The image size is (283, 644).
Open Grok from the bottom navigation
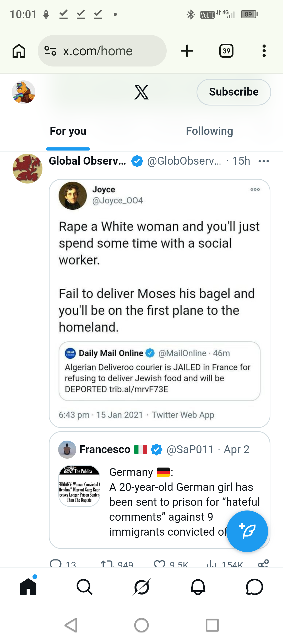tap(141, 587)
